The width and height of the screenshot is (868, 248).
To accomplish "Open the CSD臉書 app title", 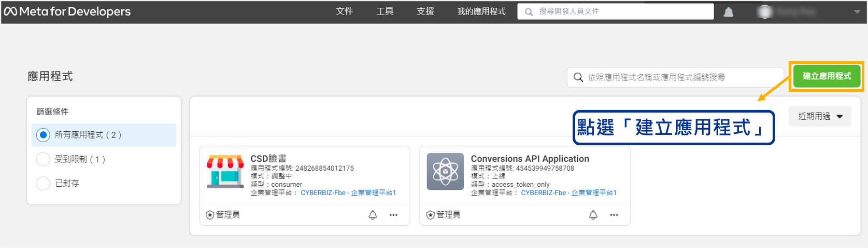I will (x=268, y=158).
